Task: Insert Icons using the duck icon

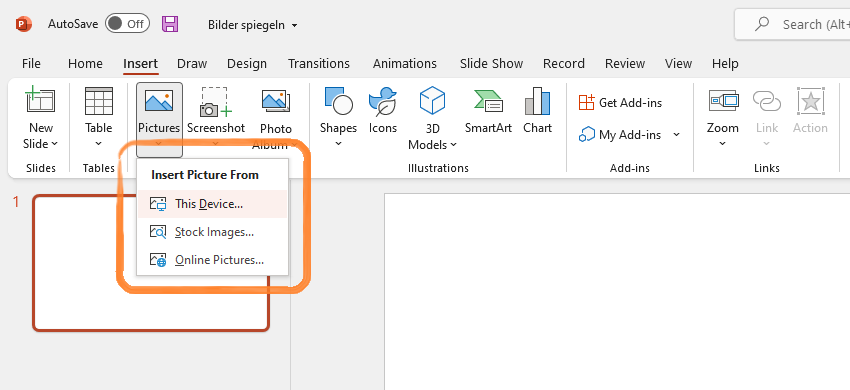Action: [x=383, y=102]
